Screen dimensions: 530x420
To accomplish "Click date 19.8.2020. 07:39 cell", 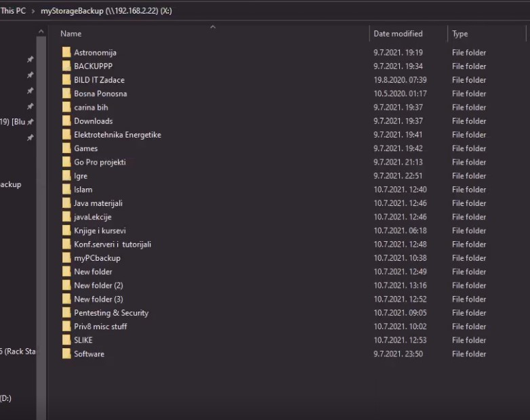I will pyautogui.click(x=400, y=80).
